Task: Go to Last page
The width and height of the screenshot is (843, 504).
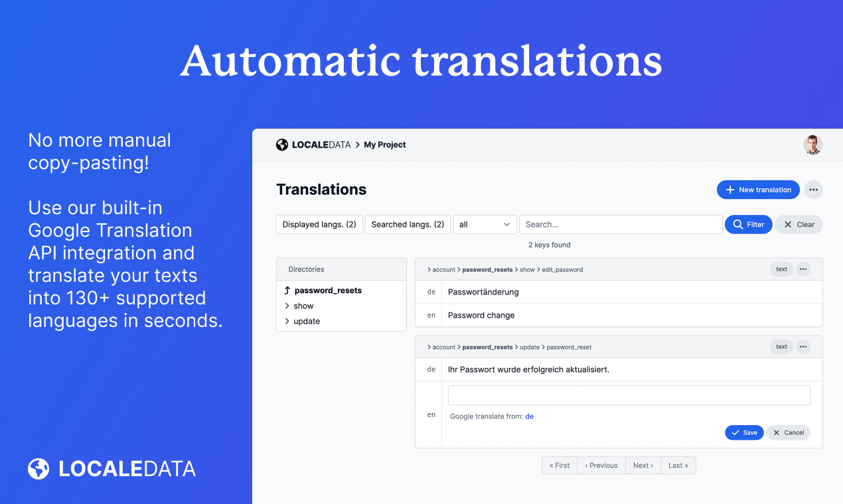Action: pyautogui.click(x=678, y=466)
